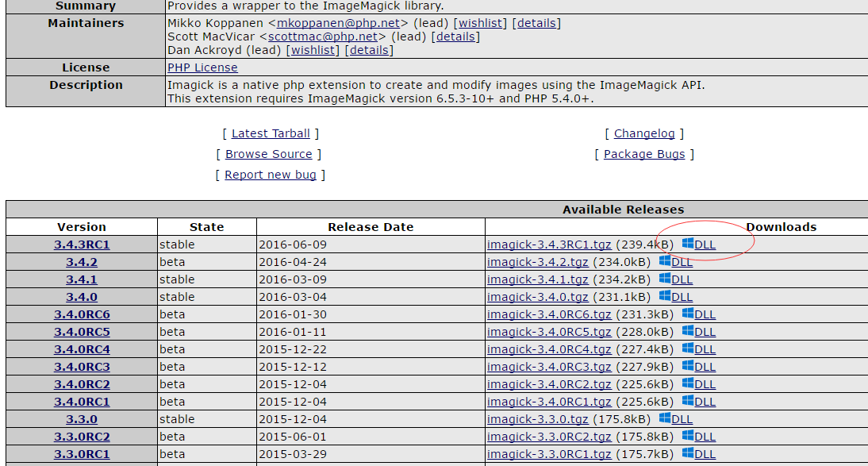Open the PHP License link
Viewport: 868px width, 466px height.
(x=202, y=67)
